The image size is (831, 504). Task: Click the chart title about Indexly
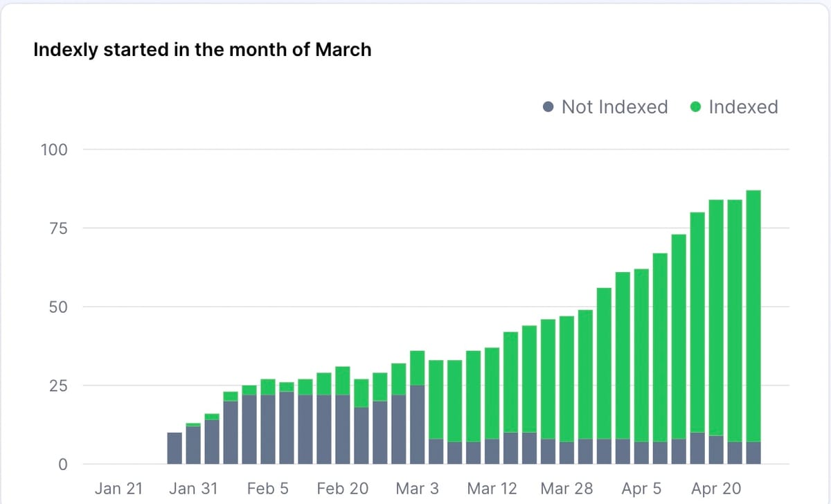202,50
